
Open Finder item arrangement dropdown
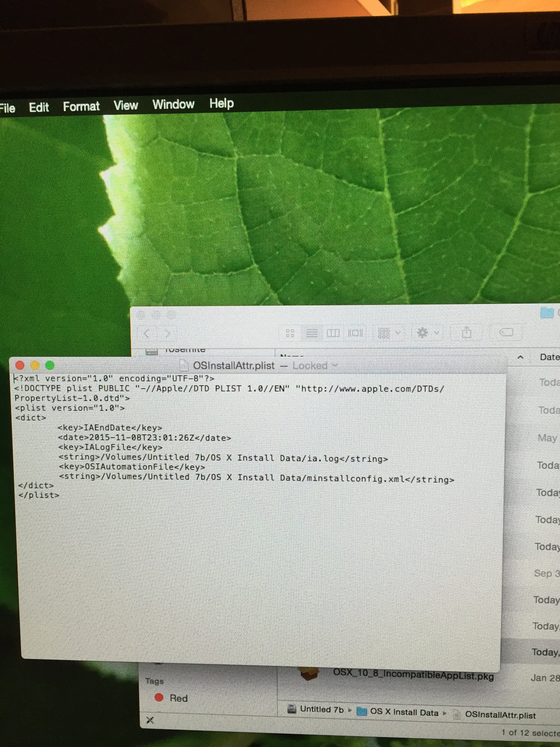point(389,333)
